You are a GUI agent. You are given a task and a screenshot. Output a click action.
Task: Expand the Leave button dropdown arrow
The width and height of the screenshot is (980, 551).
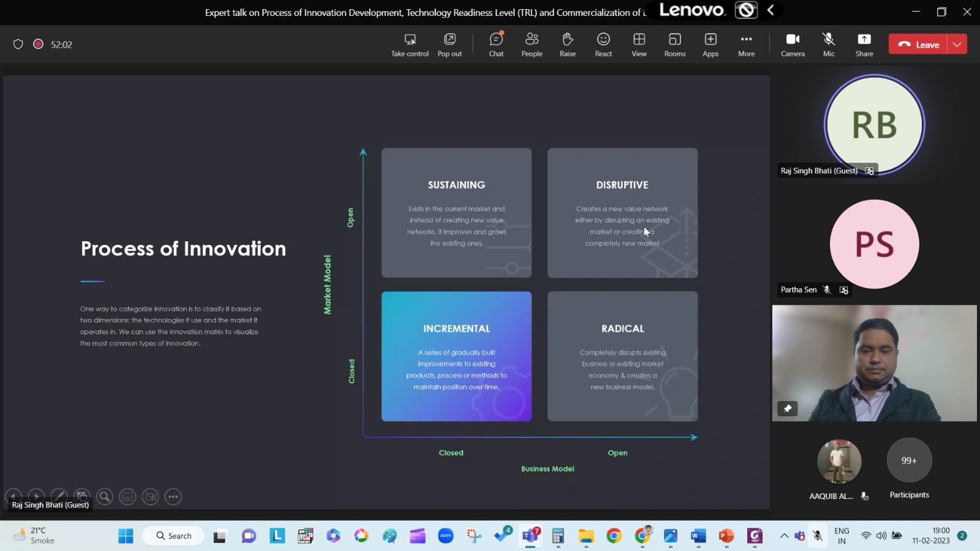coord(957,44)
